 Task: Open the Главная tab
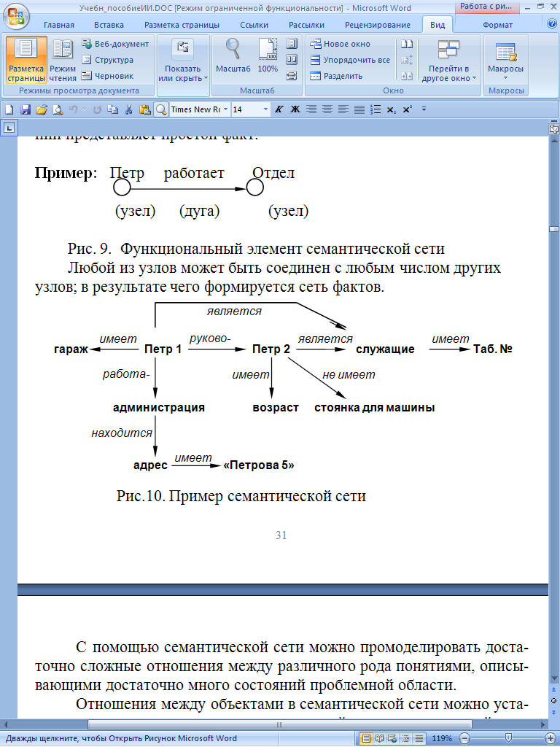[x=59, y=25]
